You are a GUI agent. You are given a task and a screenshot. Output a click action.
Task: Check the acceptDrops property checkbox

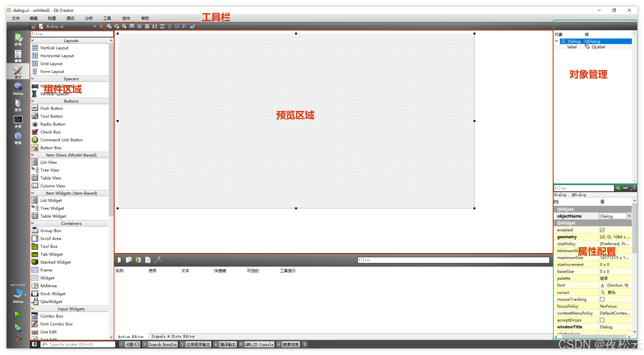pos(602,320)
